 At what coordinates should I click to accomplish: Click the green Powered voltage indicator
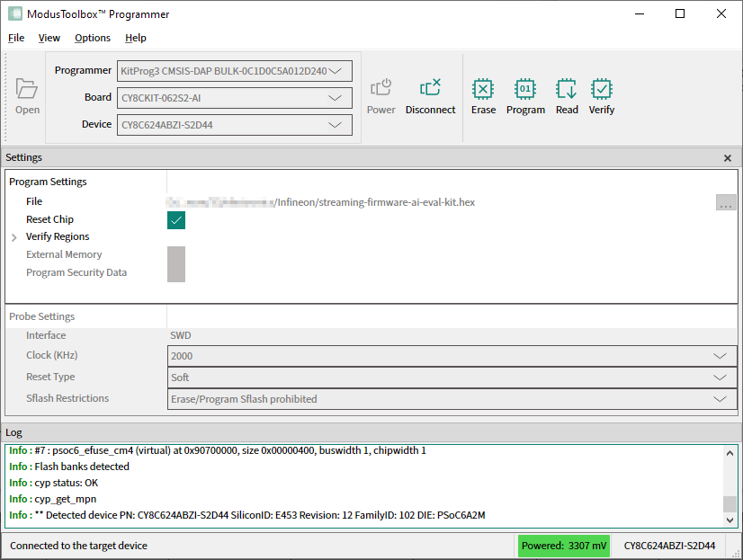click(x=563, y=546)
